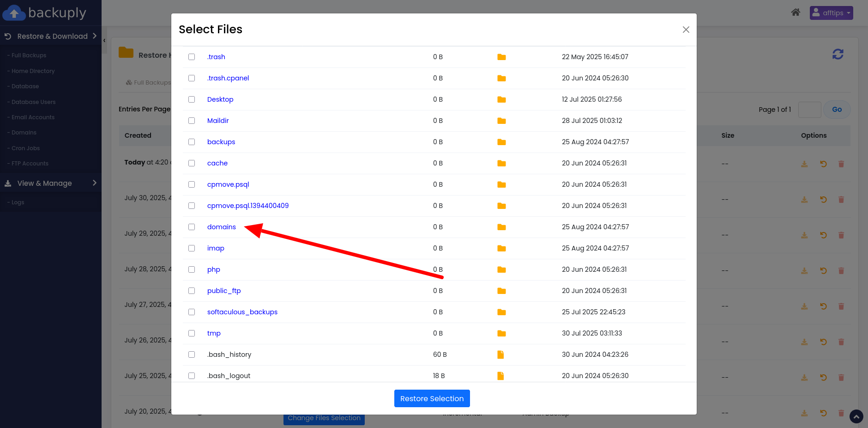Click the .bash_logout file name
868x428 pixels.
[229, 376]
